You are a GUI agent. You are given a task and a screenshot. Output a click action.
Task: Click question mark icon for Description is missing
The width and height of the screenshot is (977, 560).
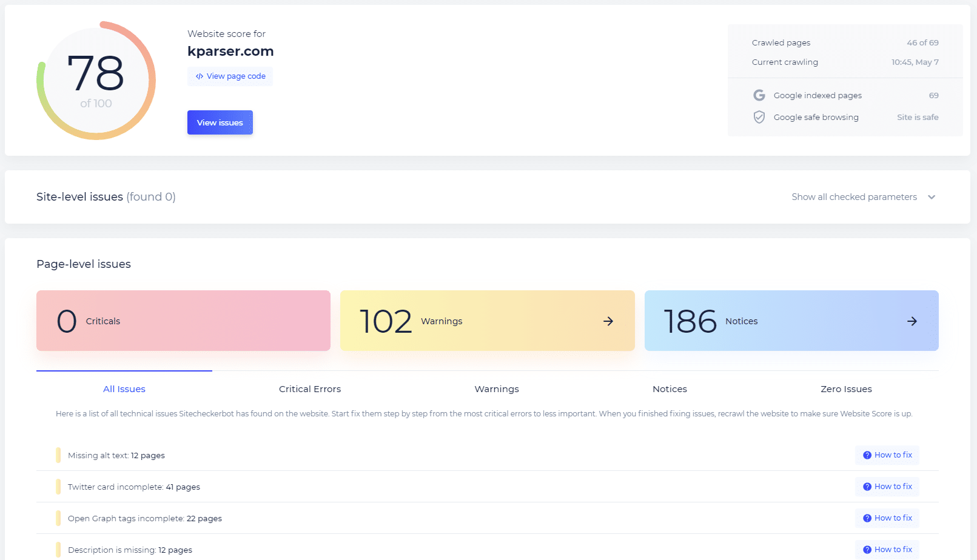[x=867, y=550]
